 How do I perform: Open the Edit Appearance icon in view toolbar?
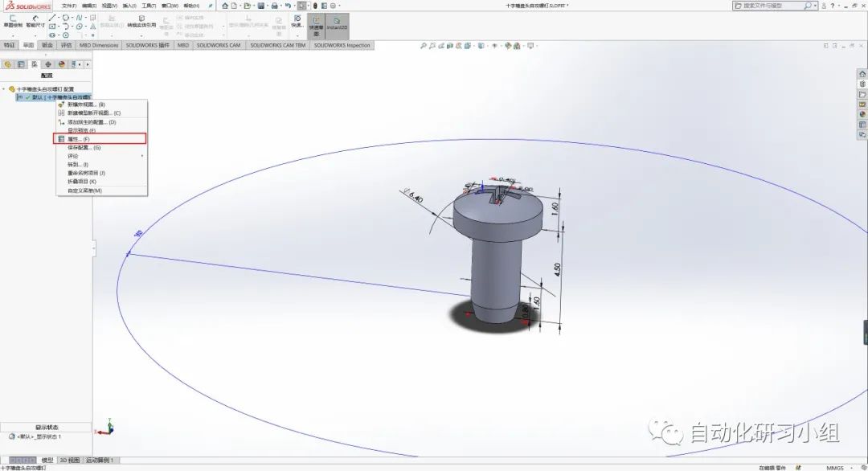(508, 46)
